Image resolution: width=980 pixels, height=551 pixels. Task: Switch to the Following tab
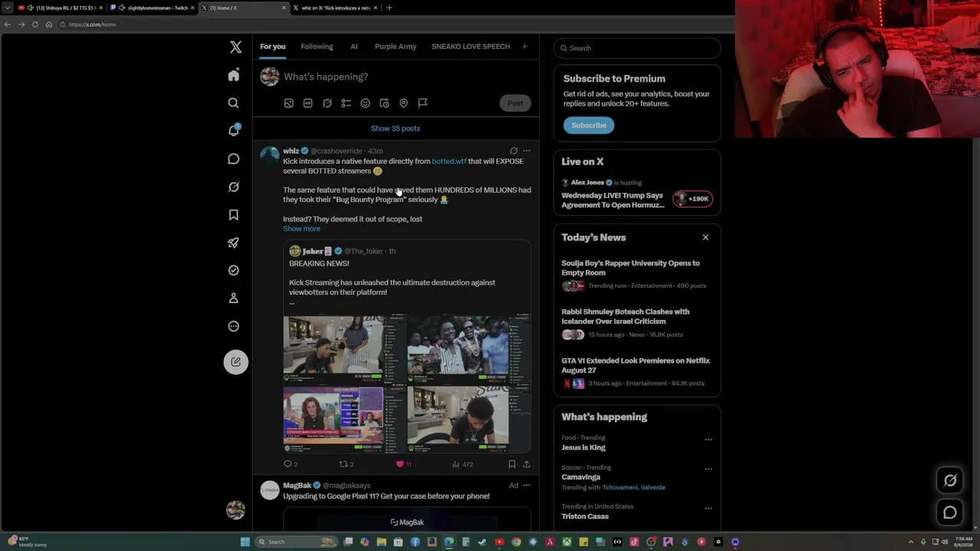317,47
